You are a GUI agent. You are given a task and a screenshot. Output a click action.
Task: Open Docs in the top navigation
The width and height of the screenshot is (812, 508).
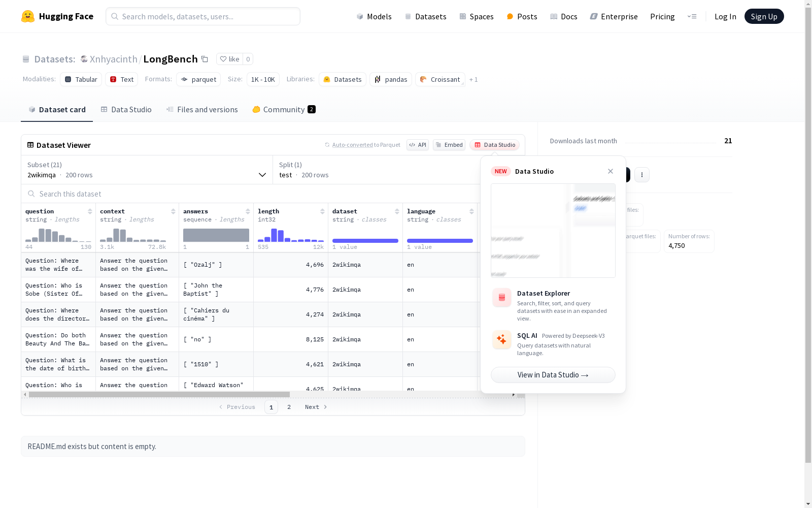coord(564,16)
